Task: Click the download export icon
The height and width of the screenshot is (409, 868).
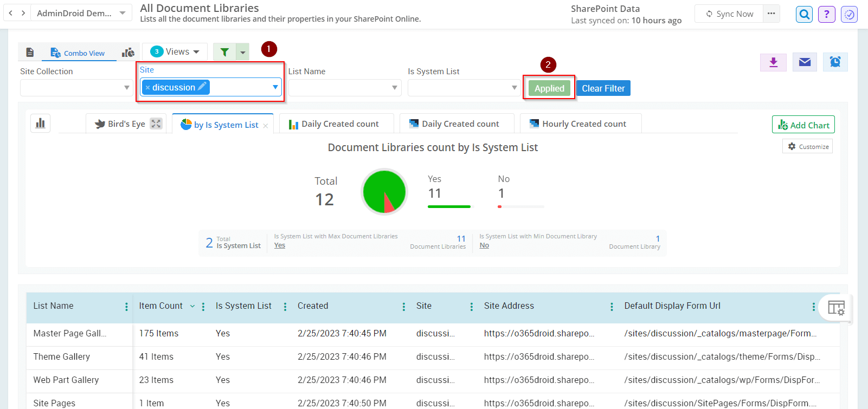Action: [x=774, y=62]
